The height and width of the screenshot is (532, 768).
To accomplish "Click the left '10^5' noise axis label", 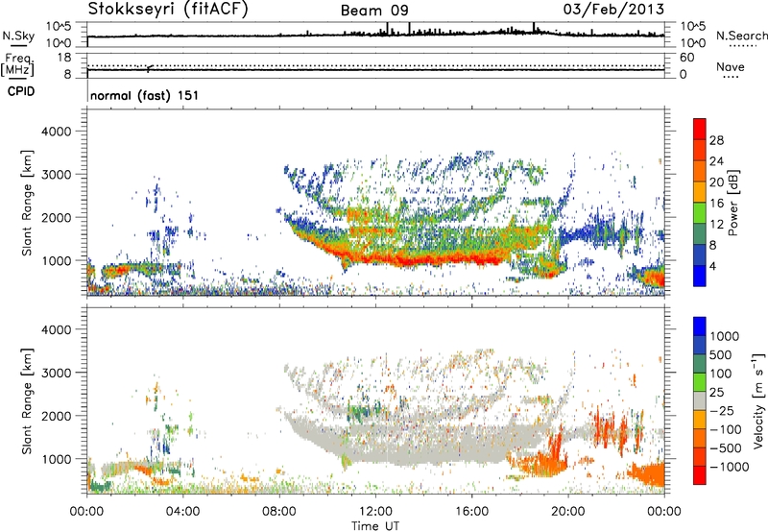I will 59,27.
